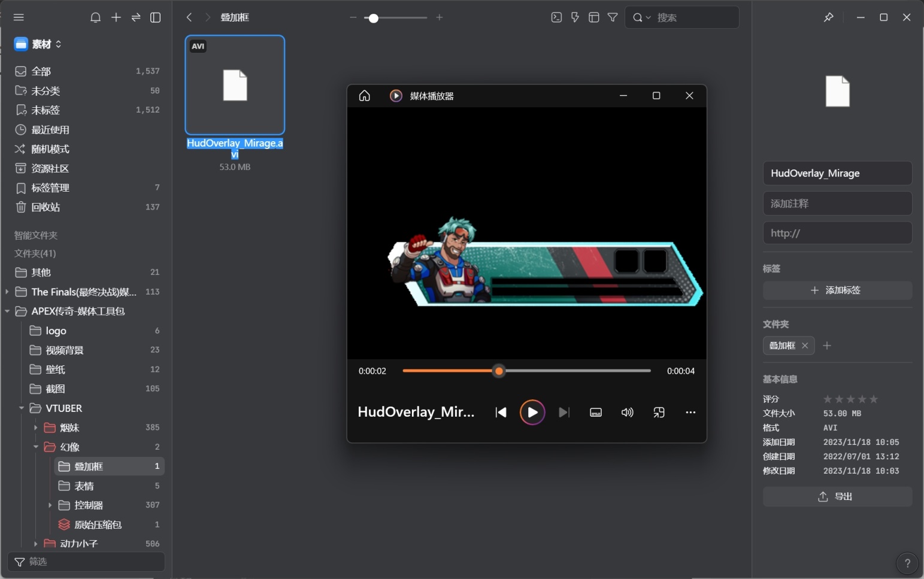Open media player more options

[x=690, y=412]
